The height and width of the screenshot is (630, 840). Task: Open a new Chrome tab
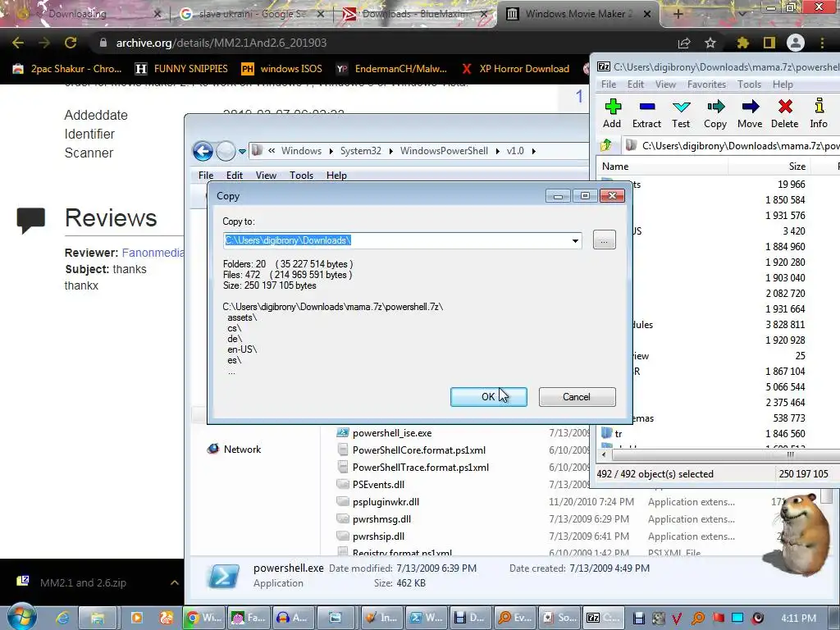pos(678,14)
